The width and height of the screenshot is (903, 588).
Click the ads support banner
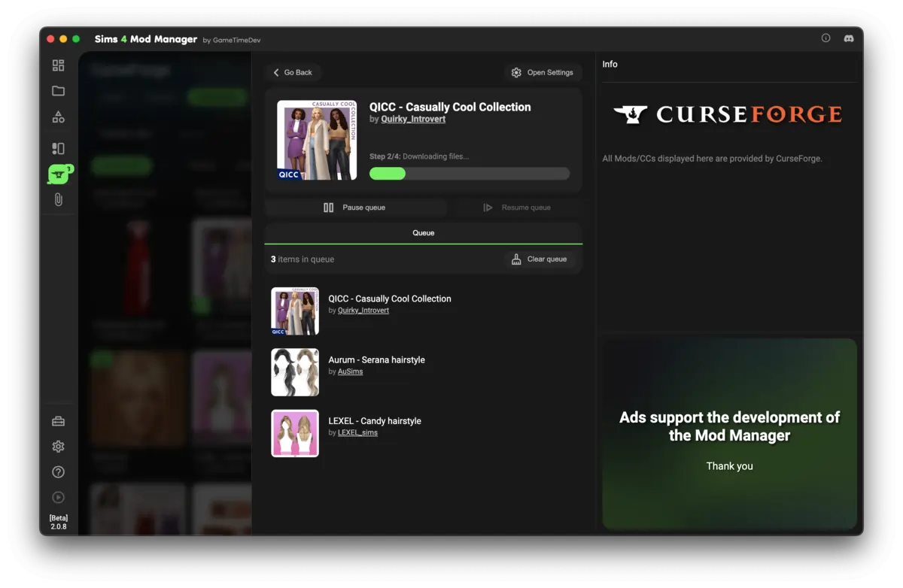point(729,434)
